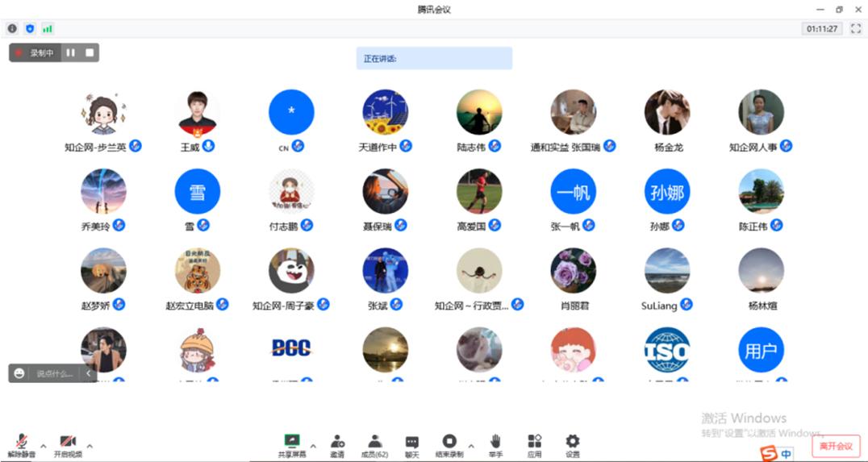This screenshot has height=462, width=868.
Task: Toggle the 中 Chinese input mode indicator
Action: (x=787, y=454)
